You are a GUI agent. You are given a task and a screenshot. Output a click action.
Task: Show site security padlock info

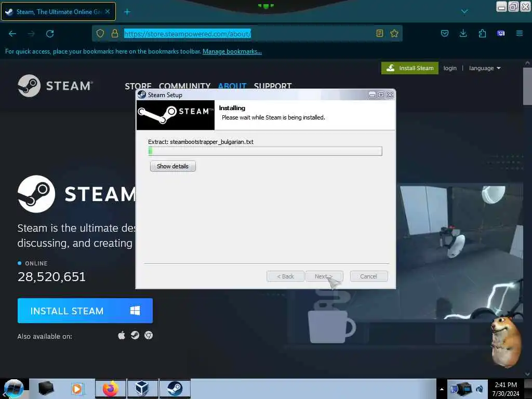115,33
